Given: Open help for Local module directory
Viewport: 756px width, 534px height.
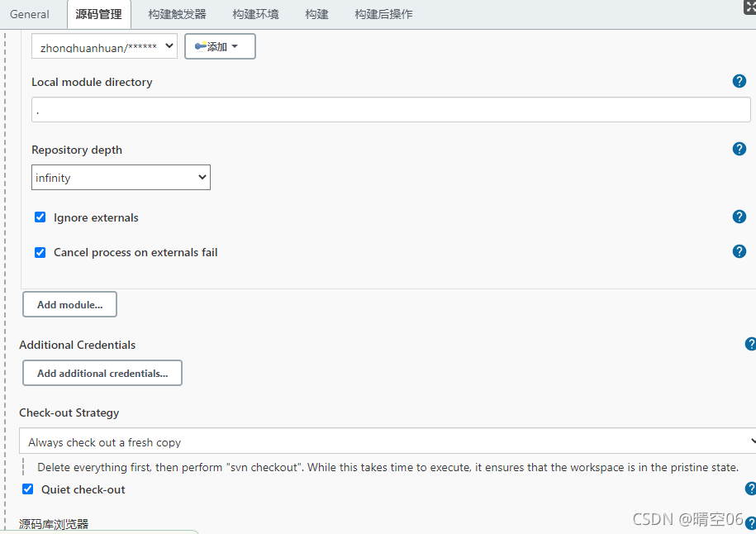Looking at the screenshot, I should [x=739, y=81].
